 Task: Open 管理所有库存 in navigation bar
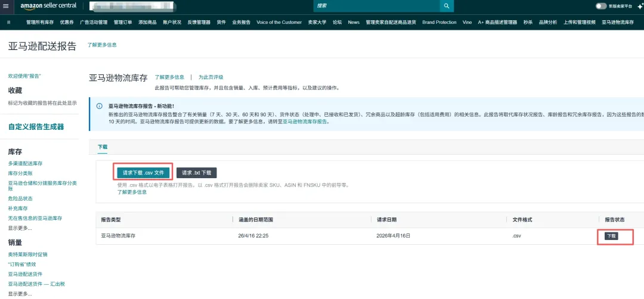[40, 23]
